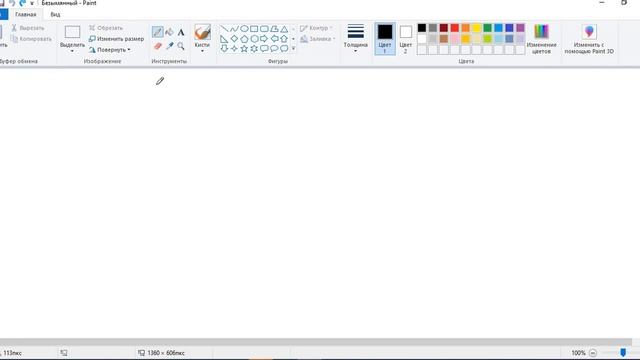Choose the Six-point star shape
Viewport: 640px width, 360px height.
click(254, 49)
